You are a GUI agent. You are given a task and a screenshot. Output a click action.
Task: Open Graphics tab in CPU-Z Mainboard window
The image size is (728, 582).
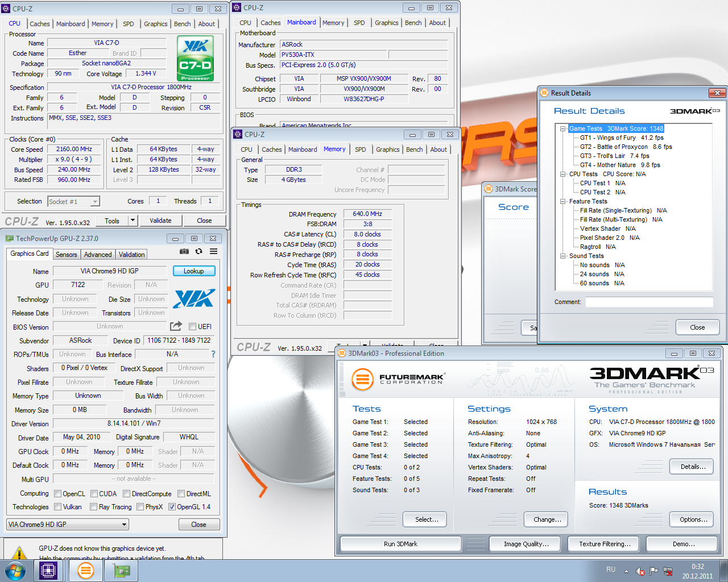click(x=387, y=23)
